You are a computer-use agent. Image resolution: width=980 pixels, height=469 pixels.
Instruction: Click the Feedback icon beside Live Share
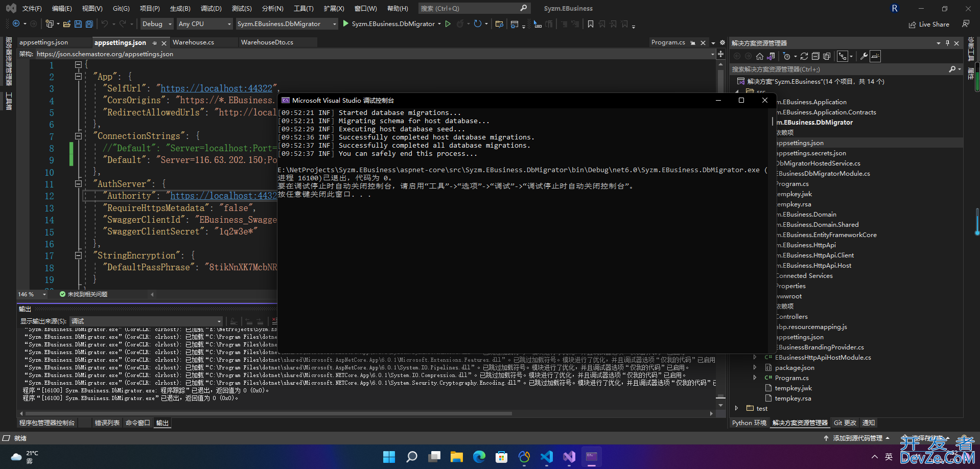tap(966, 24)
